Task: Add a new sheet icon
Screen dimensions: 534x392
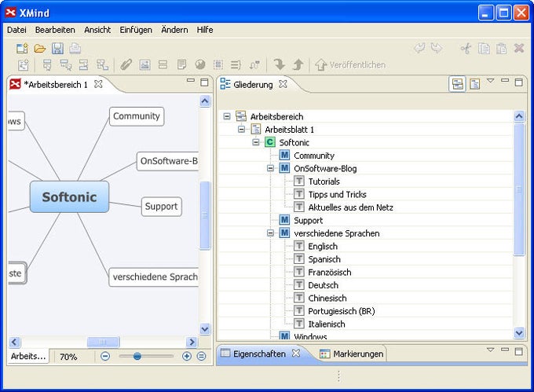Action: click(x=23, y=64)
